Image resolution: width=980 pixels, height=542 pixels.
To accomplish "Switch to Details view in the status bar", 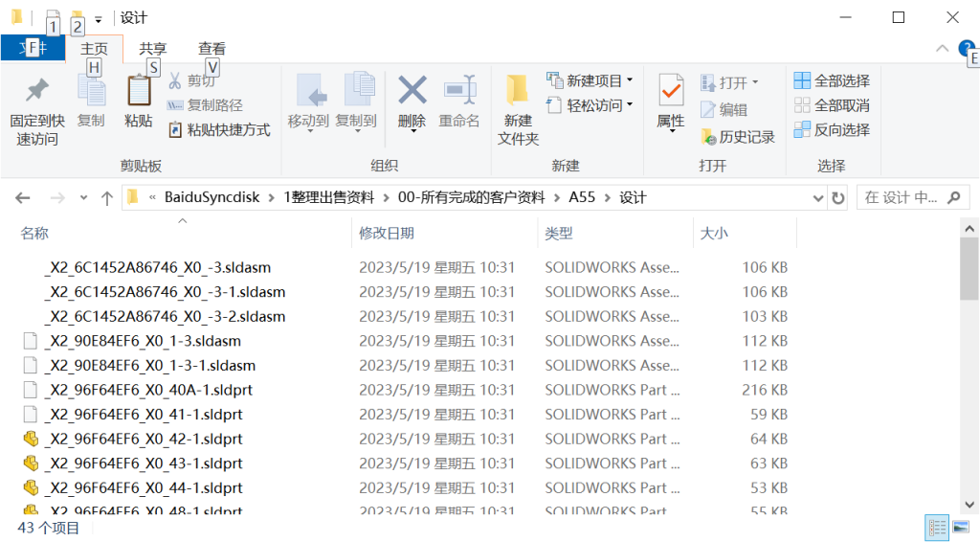I will (937, 528).
